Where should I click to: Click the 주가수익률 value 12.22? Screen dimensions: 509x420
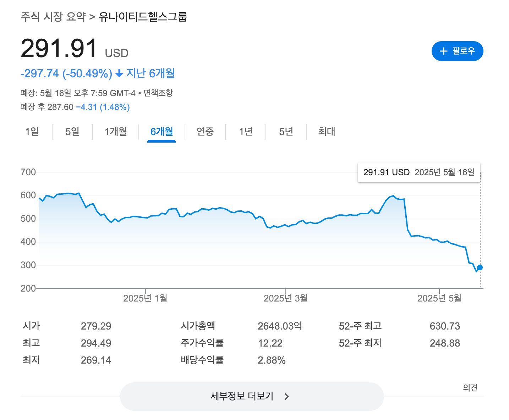(x=270, y=343)
